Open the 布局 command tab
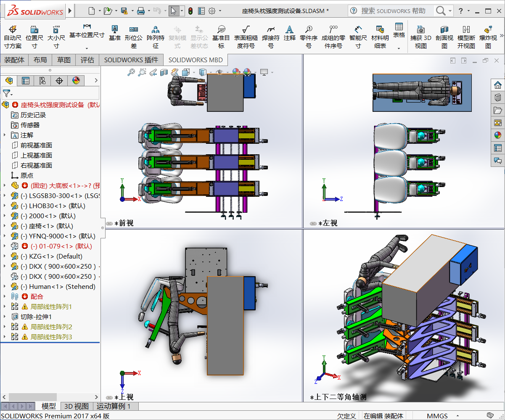This screenshot has width=505, height=420. pyautogui.click(x=40, y=60)
